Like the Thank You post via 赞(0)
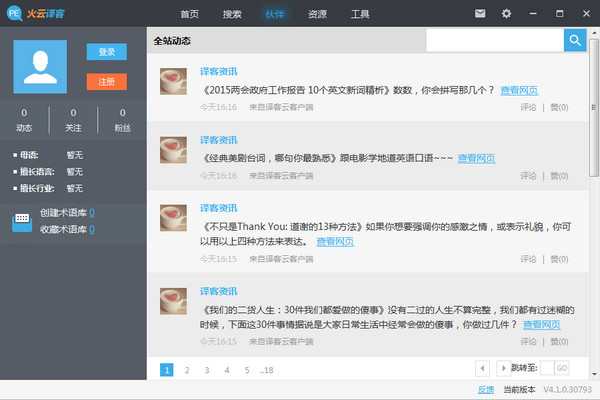The height and width of the screenshot is (400, 600). [559, 259]
